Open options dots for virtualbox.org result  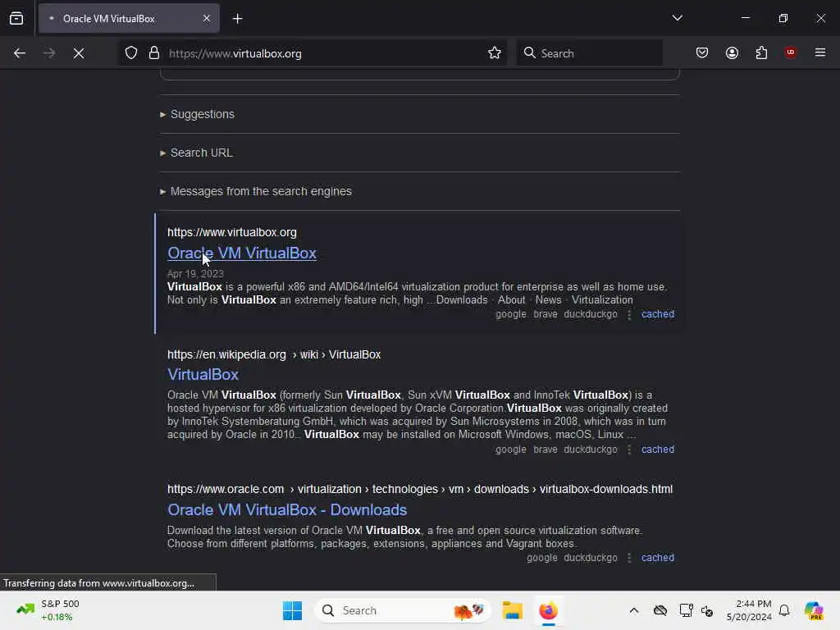[x=629, y=315]
